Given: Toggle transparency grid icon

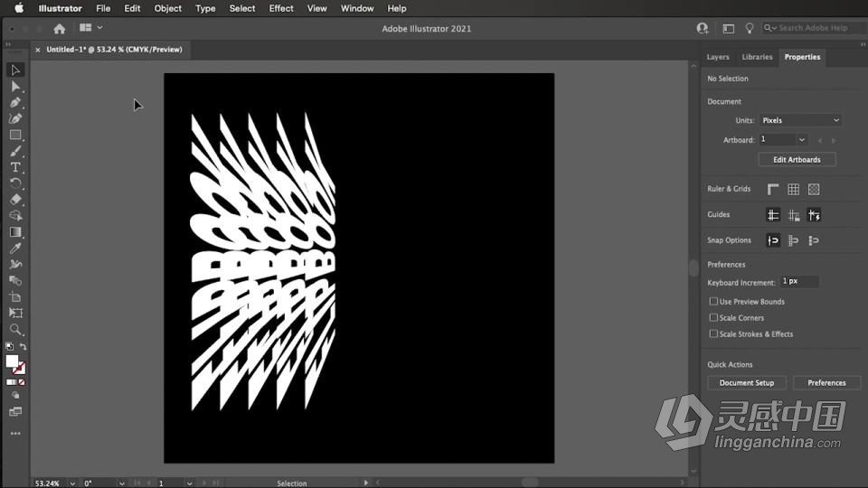Looking at the screenshot, I should coord(814,189).
